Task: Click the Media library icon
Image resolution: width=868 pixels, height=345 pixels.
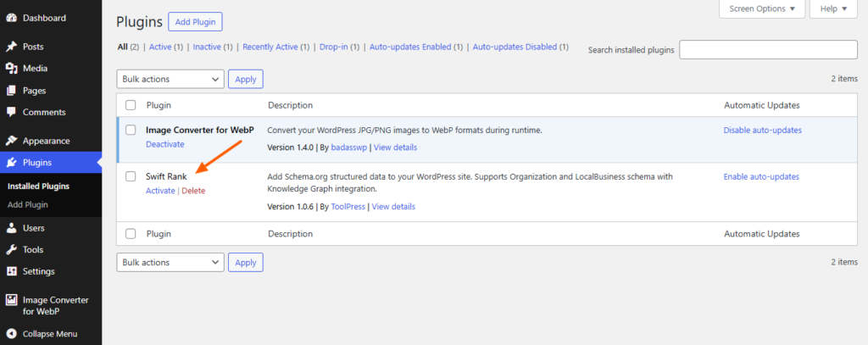Action: (x=11, y=68)
